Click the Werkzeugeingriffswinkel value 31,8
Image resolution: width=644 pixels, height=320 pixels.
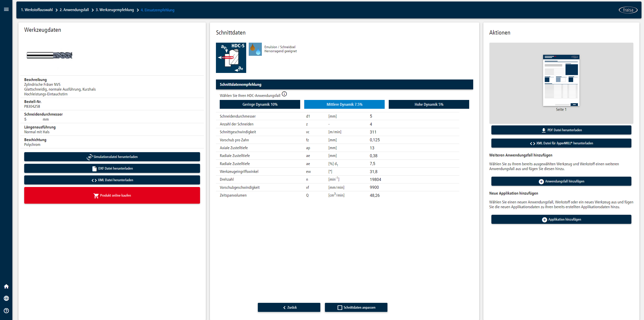coord(374,172)
